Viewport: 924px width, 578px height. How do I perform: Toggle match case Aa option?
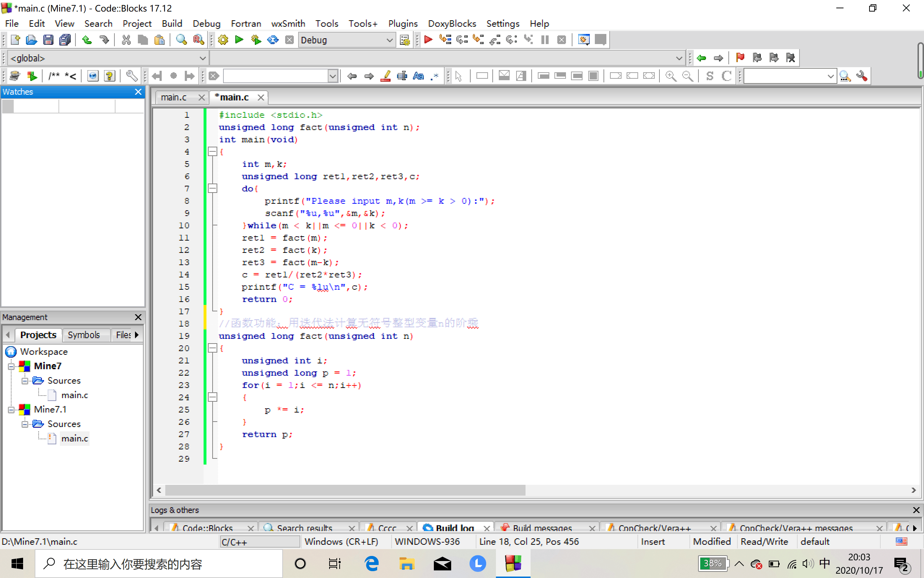click(x=418, y=76)
